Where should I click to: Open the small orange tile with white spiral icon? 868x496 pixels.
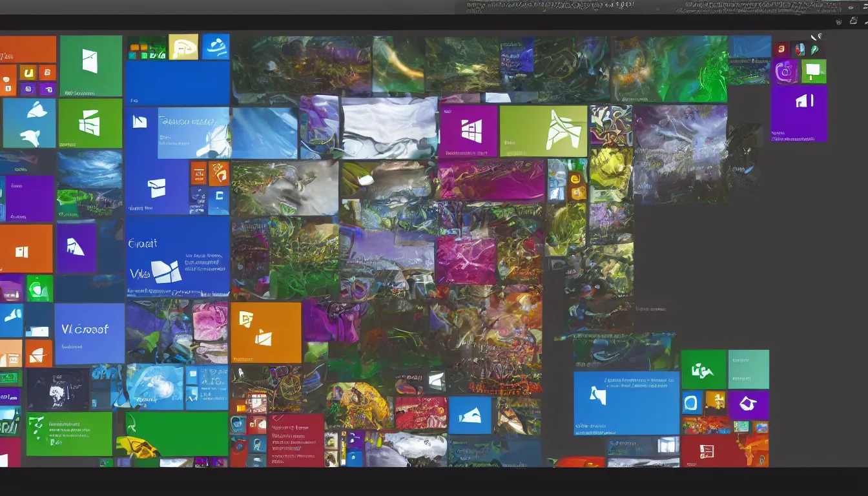tap(219, 173)
